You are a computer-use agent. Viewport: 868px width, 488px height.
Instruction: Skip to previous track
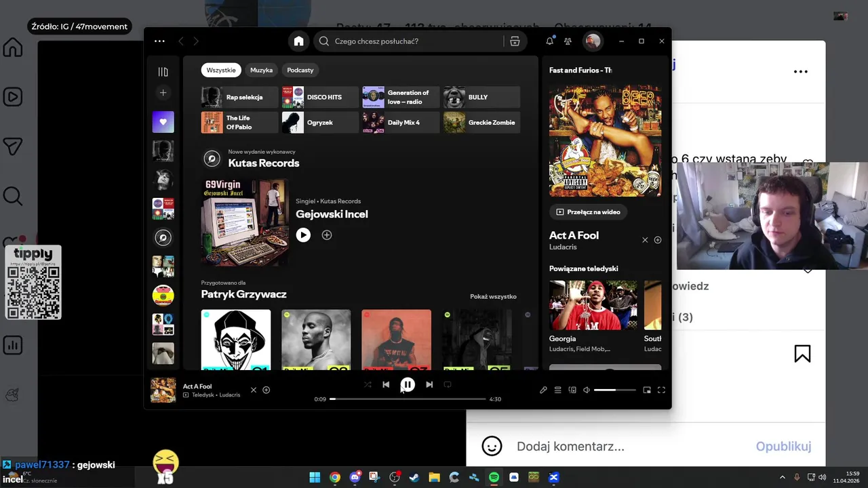(x=386, y=384)
